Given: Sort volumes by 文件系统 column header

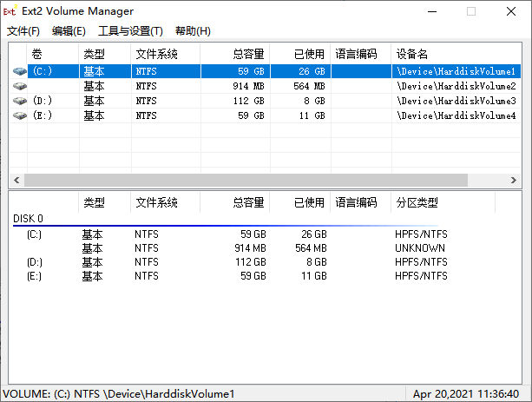Looking at the screenshot, I should point(156,54).
